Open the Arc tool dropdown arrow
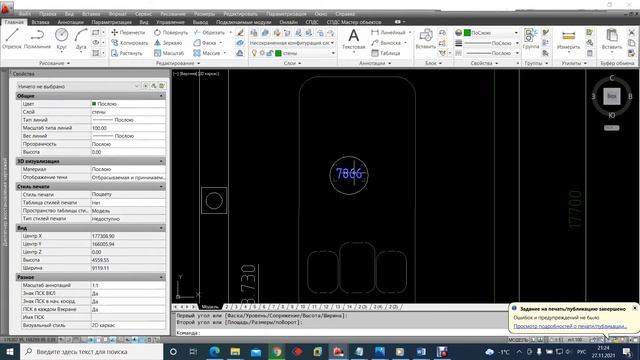 click(81, 52)
